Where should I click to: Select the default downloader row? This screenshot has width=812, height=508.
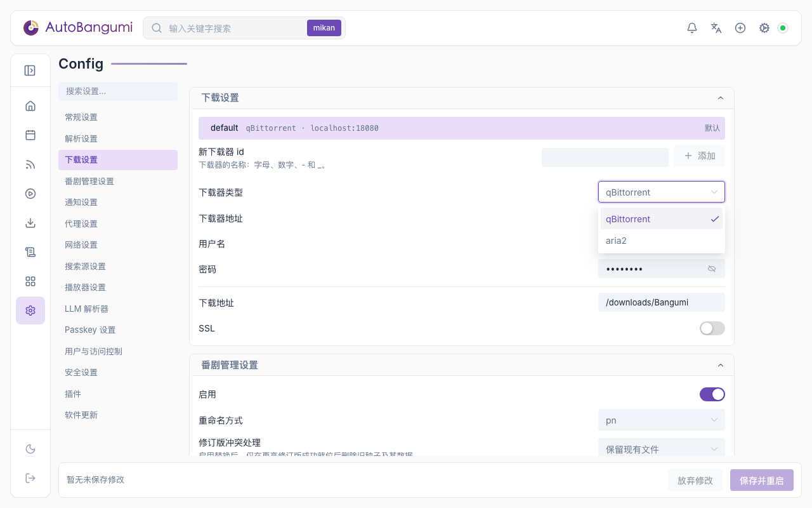click(462, 128)
